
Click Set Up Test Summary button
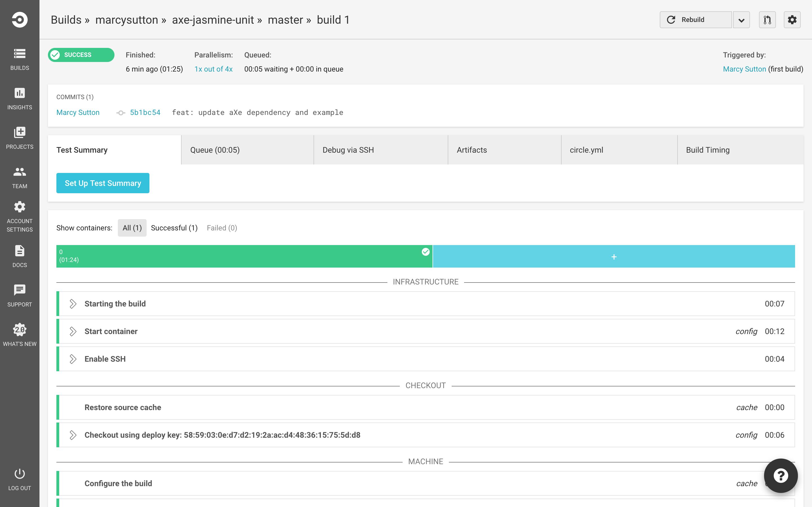tap(103, 183)
